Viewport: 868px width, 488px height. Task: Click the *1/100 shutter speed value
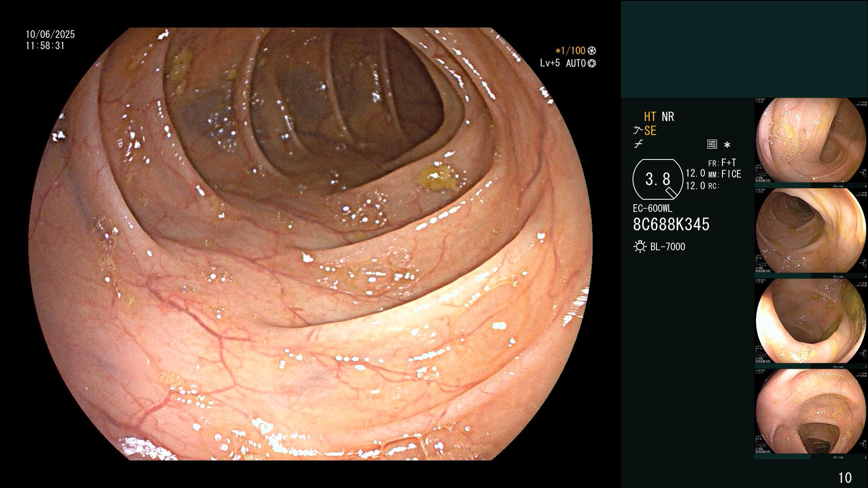(x=571, y=51)
